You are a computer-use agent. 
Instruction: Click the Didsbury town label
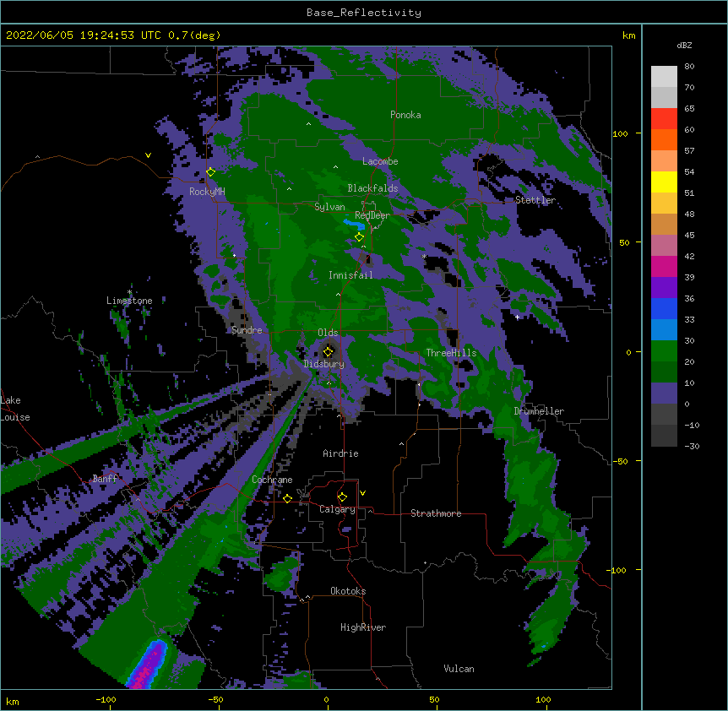tap(324, 364)
